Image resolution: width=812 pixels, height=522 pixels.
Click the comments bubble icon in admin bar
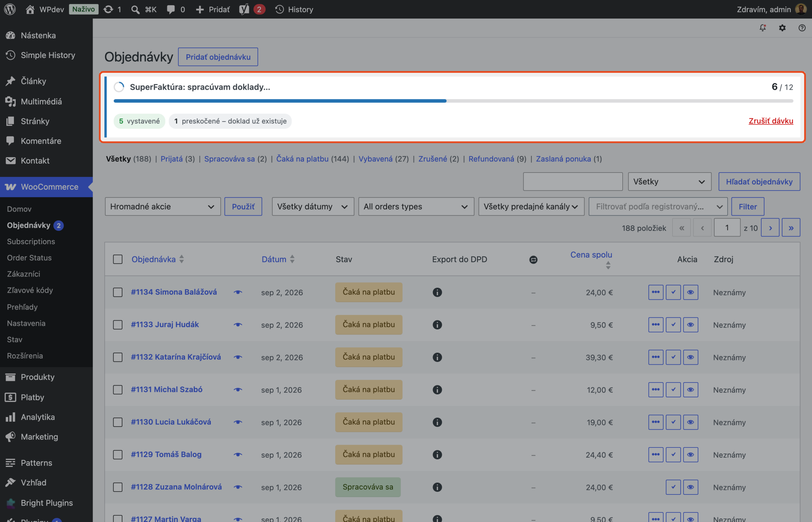(x=171, y=10)
